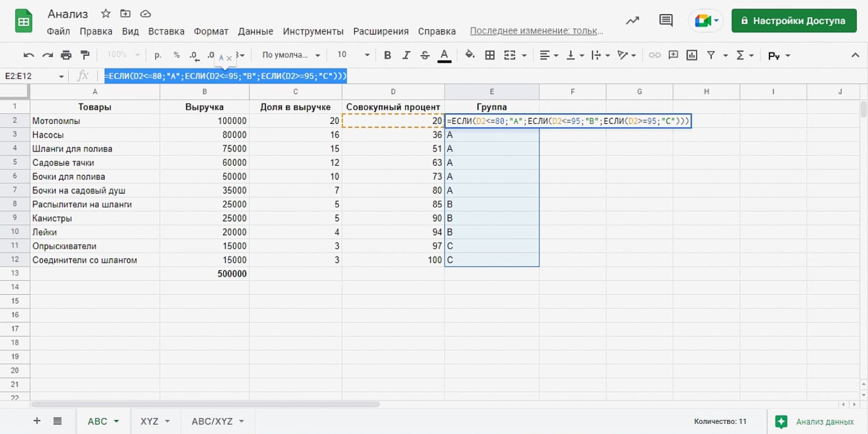Toggle strikethrough formatting
This screenshot has width=868, height=434.
[x=425, y=55]
